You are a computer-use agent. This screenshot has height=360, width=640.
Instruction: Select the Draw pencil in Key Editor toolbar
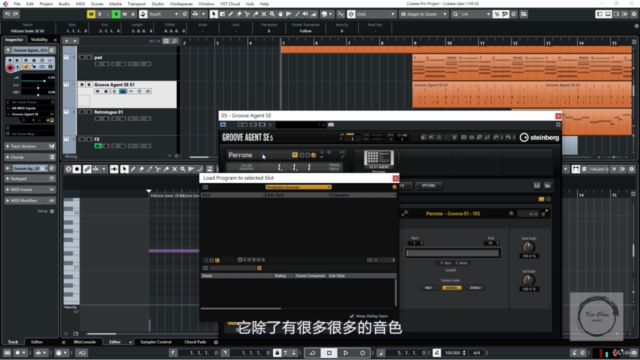point(133,169)
